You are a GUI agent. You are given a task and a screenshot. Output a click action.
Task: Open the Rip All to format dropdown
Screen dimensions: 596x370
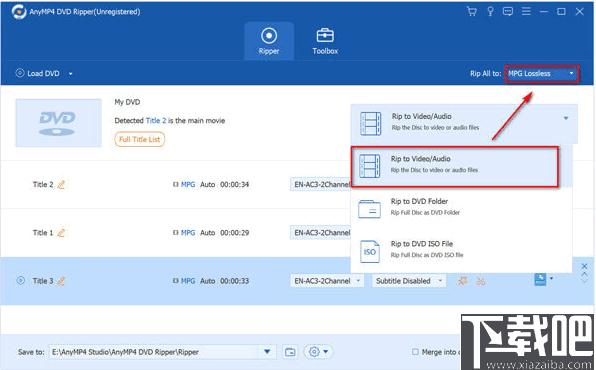tap(542, 73)
